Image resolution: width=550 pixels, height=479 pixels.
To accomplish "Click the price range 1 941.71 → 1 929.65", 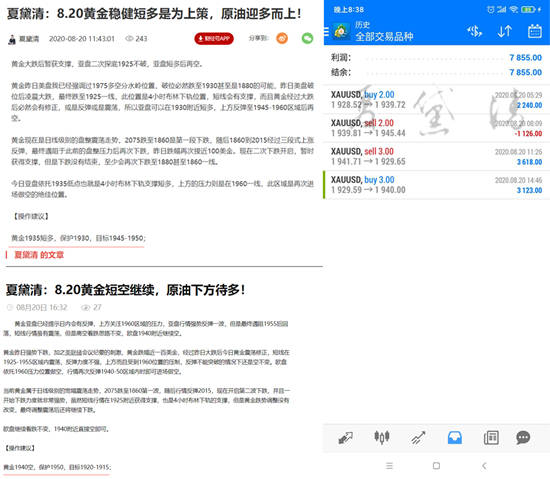I will click(x=368, y=161).
